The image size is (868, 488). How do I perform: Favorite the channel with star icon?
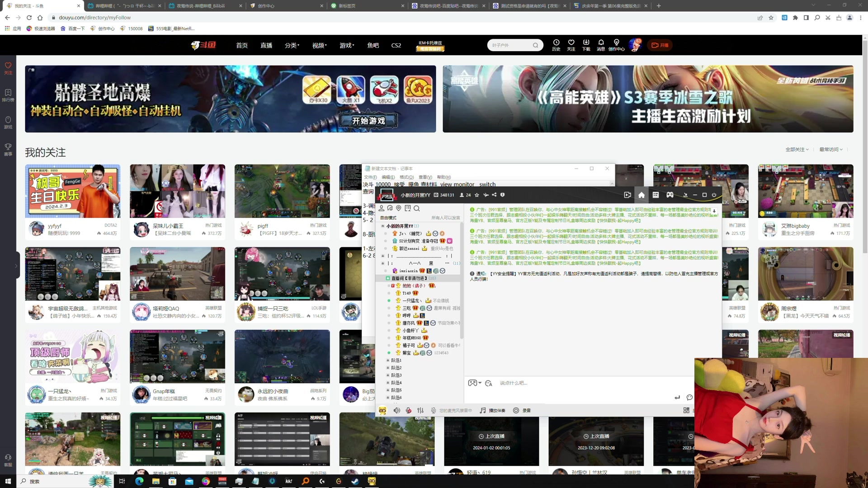coord(476,195)
